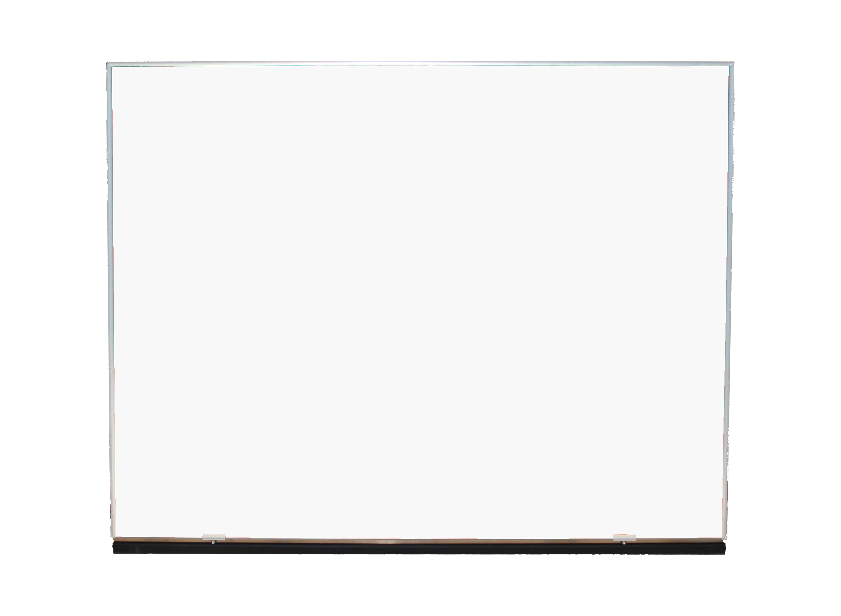Image resolution: width=841 pixels, height=616 pixels.
Task: Click the left end of marker tray
Action: point(116,548)
